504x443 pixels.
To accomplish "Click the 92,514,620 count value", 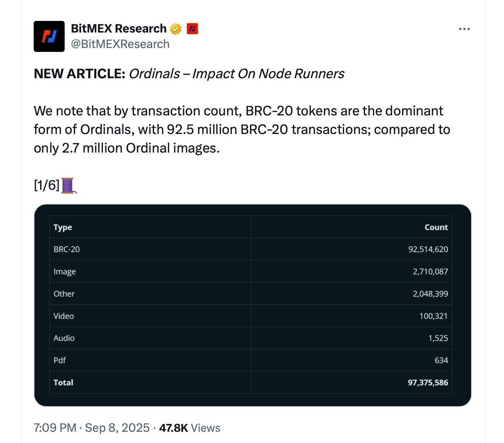I will (x=428, y=249).
